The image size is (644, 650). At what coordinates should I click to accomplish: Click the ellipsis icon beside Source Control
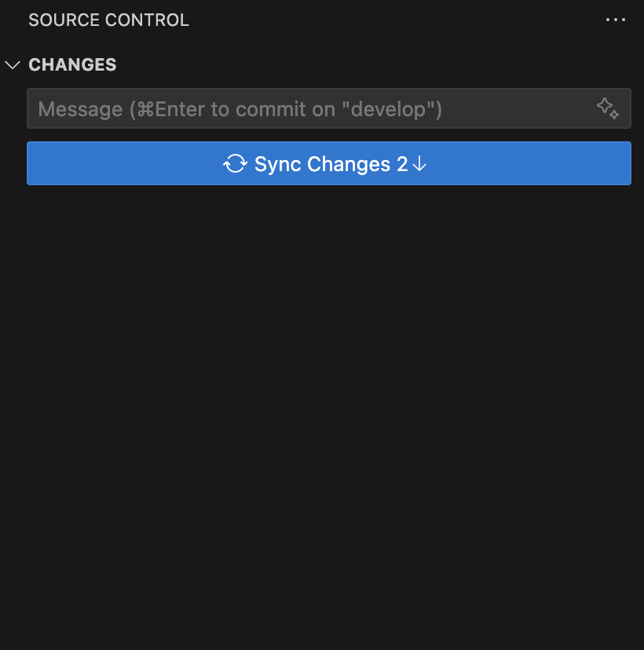(616, 20)
